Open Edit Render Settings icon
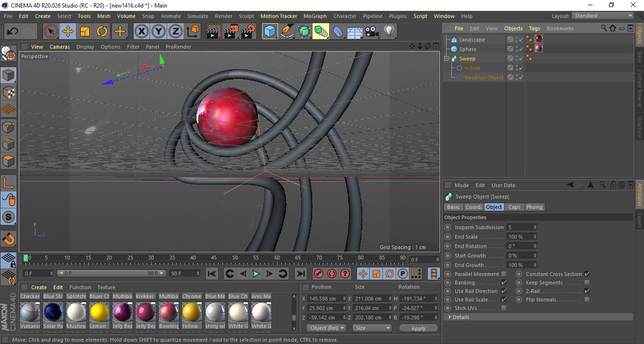The image size is (644, 344). click(x=248, y=32)
